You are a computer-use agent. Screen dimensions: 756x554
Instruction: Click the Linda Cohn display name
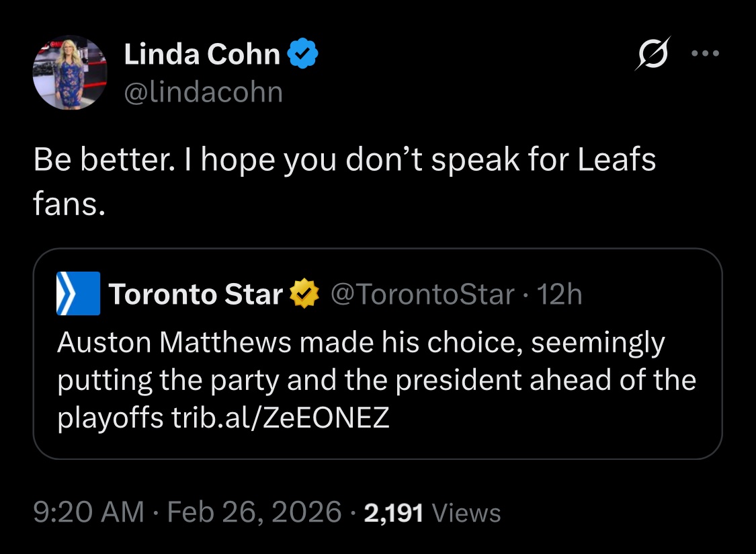click(202, 55)
